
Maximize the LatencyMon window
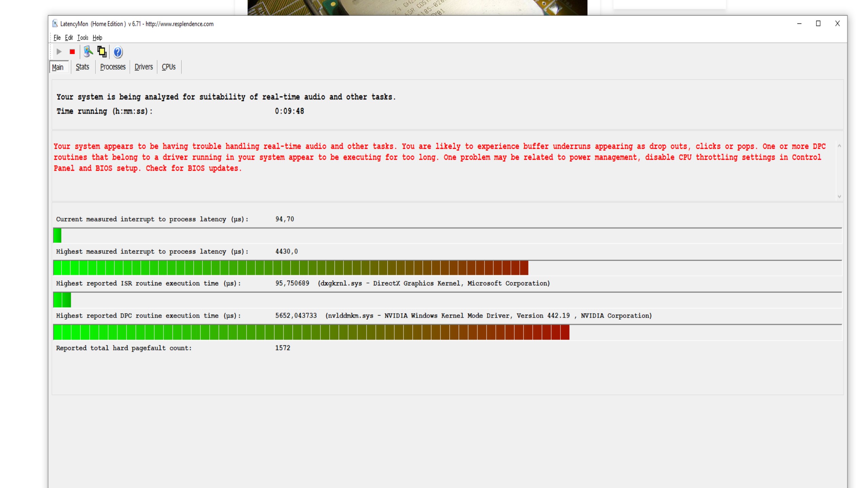(x=818, y=23)
